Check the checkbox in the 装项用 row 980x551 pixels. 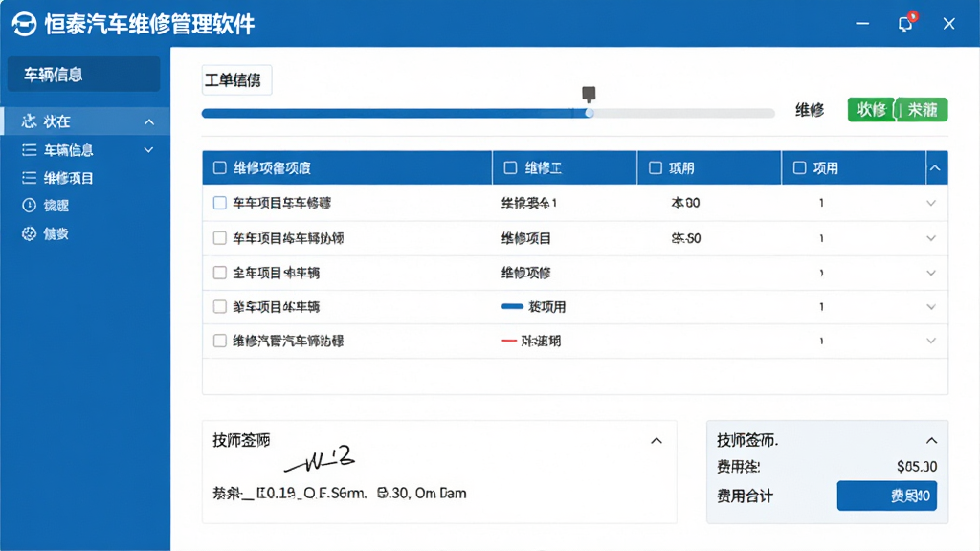point(219,307)
